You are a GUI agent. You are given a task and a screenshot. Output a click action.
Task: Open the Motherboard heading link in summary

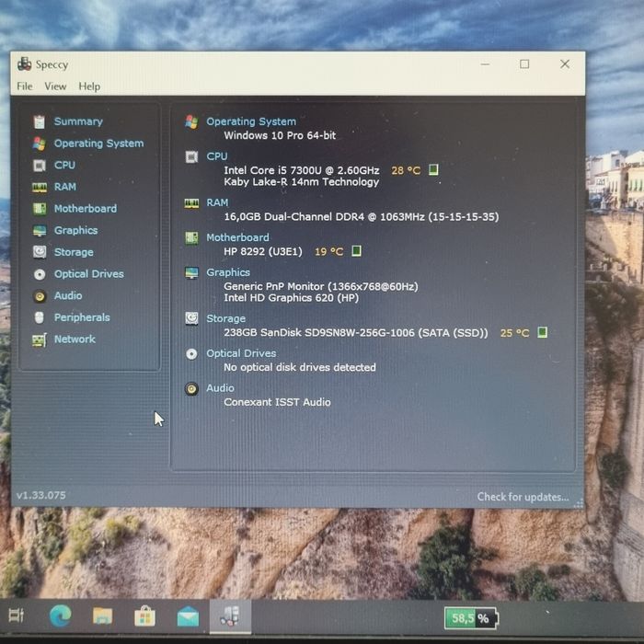coord(237,237)
